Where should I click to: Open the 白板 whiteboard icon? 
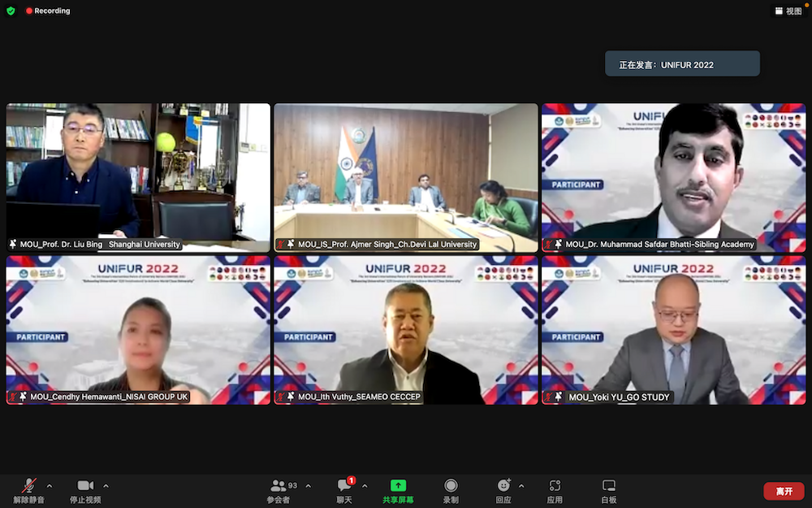coord(608,486)
